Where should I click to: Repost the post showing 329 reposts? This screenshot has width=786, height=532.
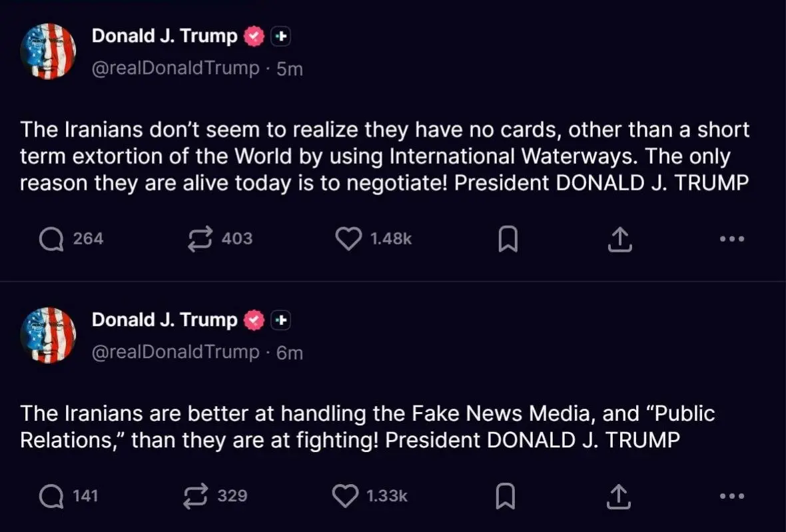pos(197,495)
